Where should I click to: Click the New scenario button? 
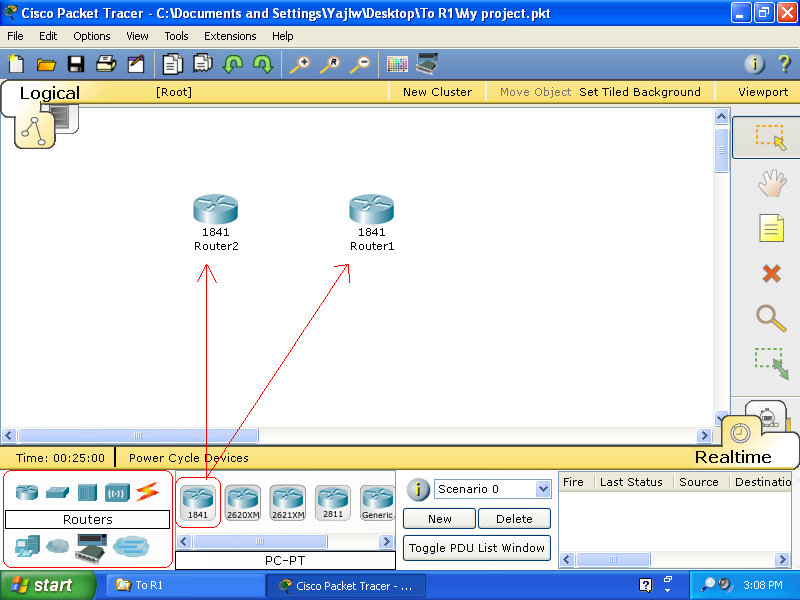[439, 519]
